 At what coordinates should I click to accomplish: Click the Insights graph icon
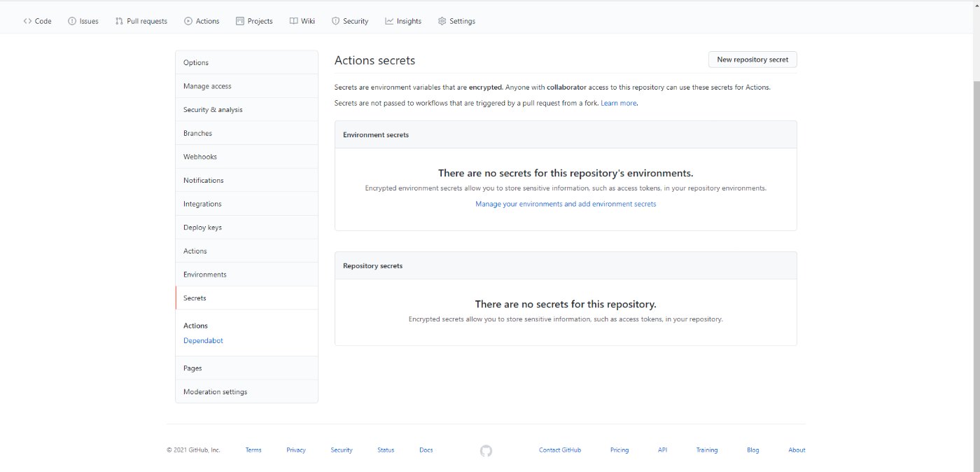pyautogui.click(x=389, y=21)
